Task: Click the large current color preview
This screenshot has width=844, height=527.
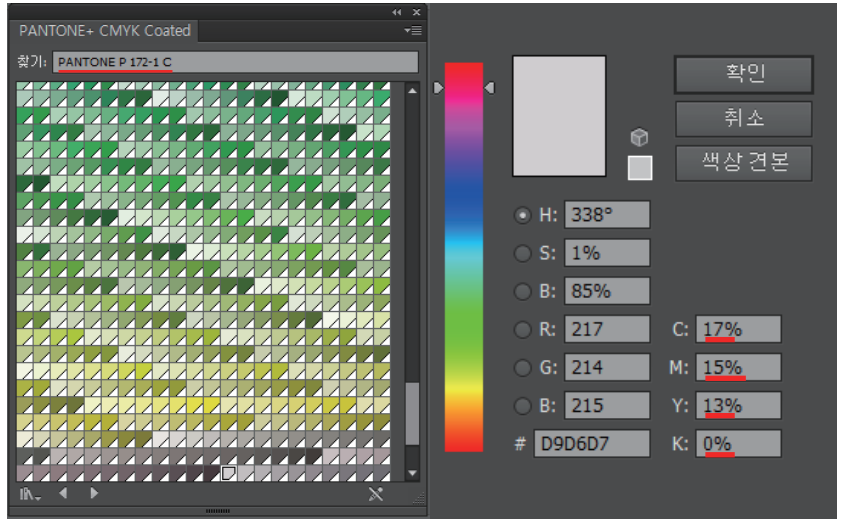Action: pyautogui.click(x=559, y=116)
